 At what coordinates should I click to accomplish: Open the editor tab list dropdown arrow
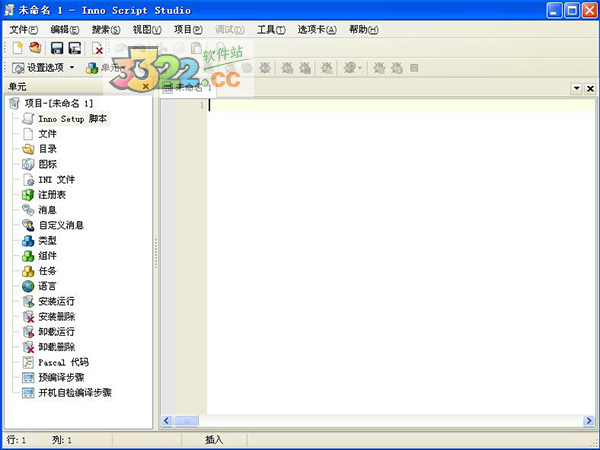577,88
